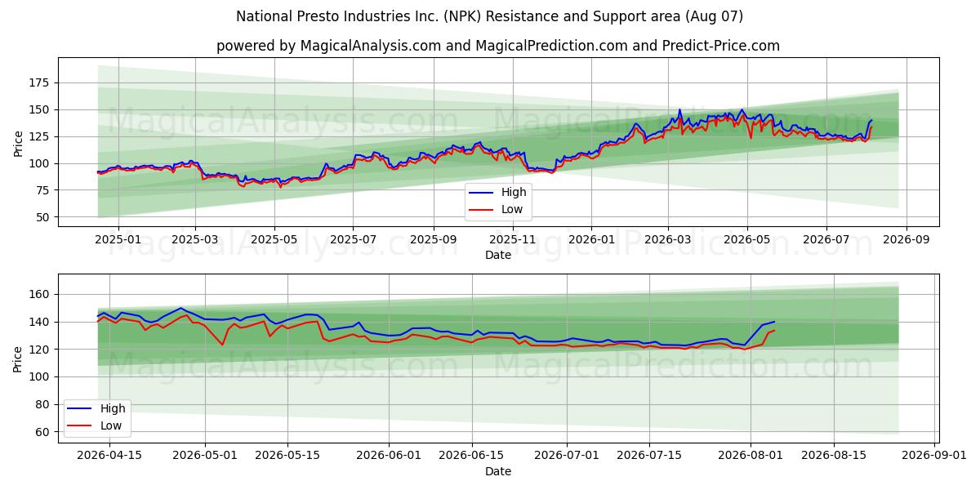The width and height of the screenshot is (980, 490).
Task: Click the 2026-07-15 tick label
Action: tap(650, 457)
